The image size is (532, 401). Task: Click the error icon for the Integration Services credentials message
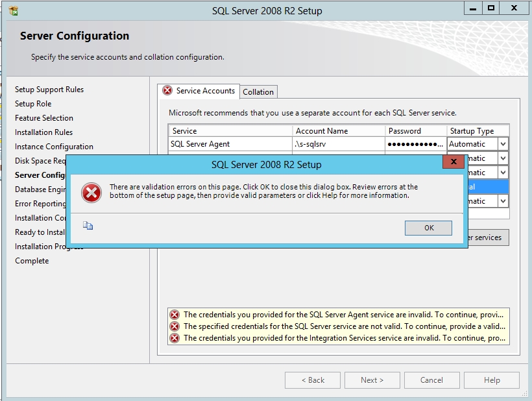[175, 338]
